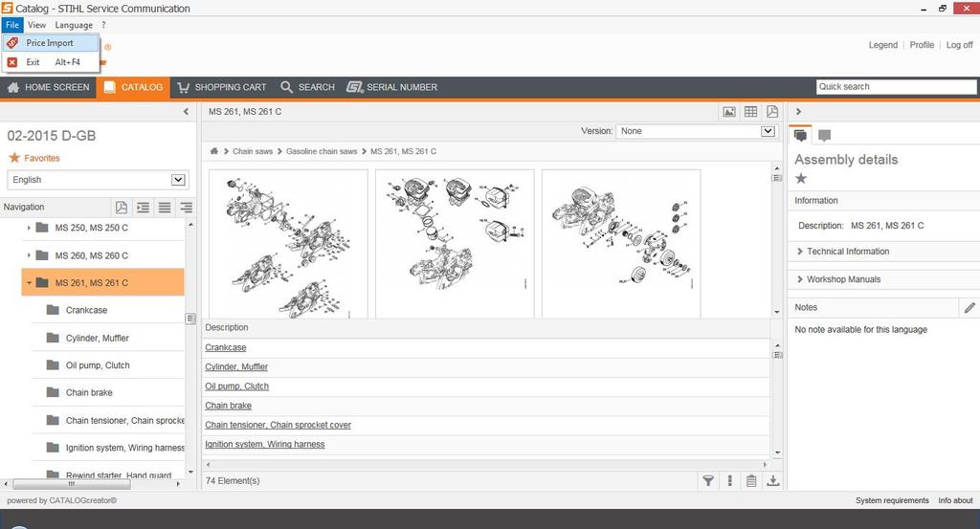Open the Shopping Cart tab
This screenshot has height=529, width=980.
pyautogui.click(x=222, y=87)
